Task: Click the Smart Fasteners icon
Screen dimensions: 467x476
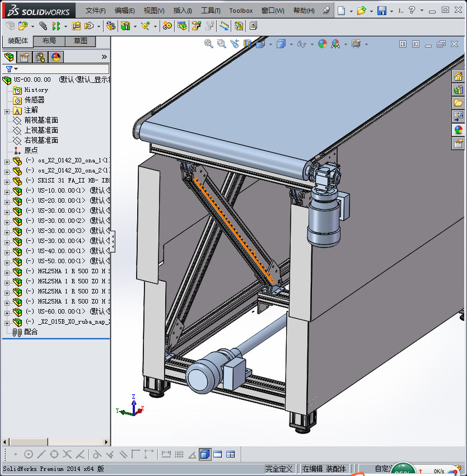Action: (76, 26)
